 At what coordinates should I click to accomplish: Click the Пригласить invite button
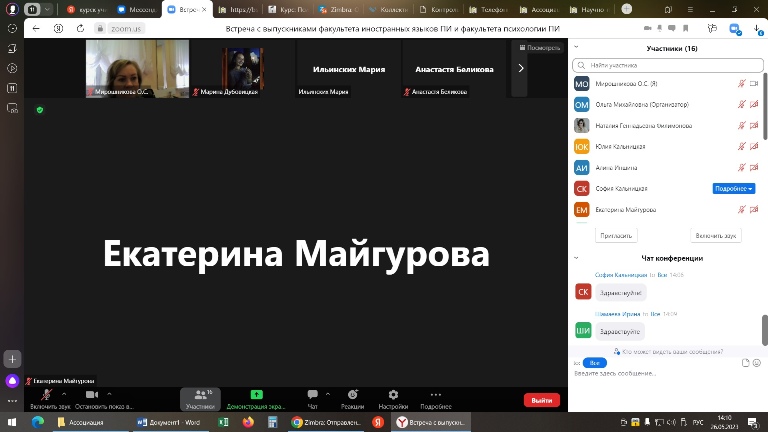[x=616, y=235]
